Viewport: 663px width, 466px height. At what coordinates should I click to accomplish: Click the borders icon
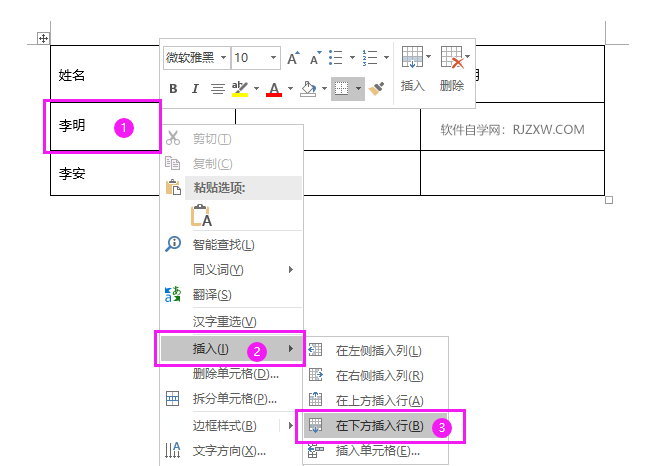(x=341, y=89)
